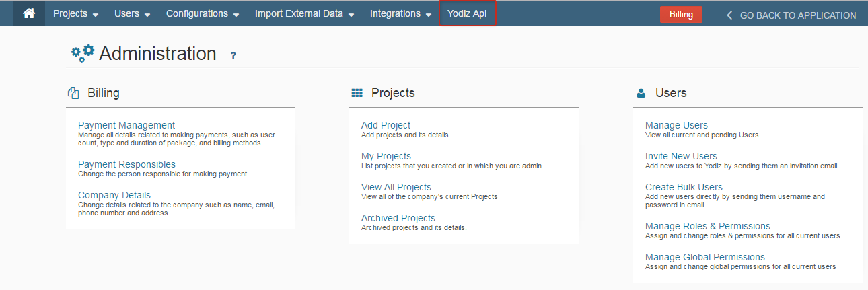Expand the Users dropdown menu
Image resolution: width=868 pixels, height=290 pixels.
pos(133,14)
